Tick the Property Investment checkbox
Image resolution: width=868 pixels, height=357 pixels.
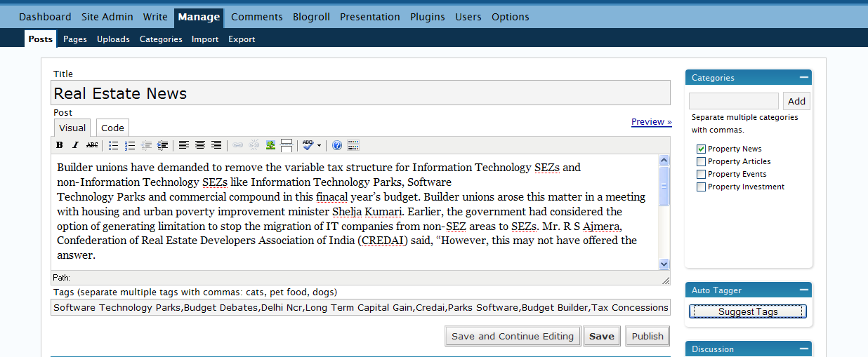point(701,187)
